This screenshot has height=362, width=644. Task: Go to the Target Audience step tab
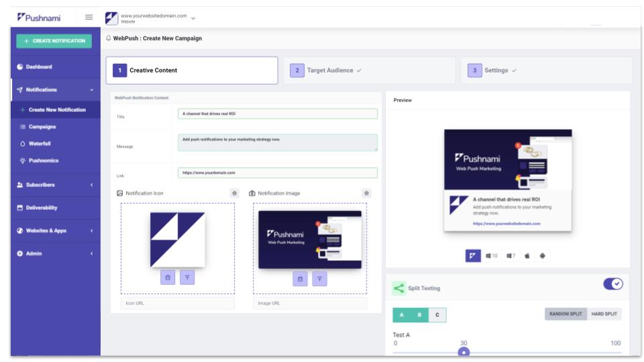369,70
